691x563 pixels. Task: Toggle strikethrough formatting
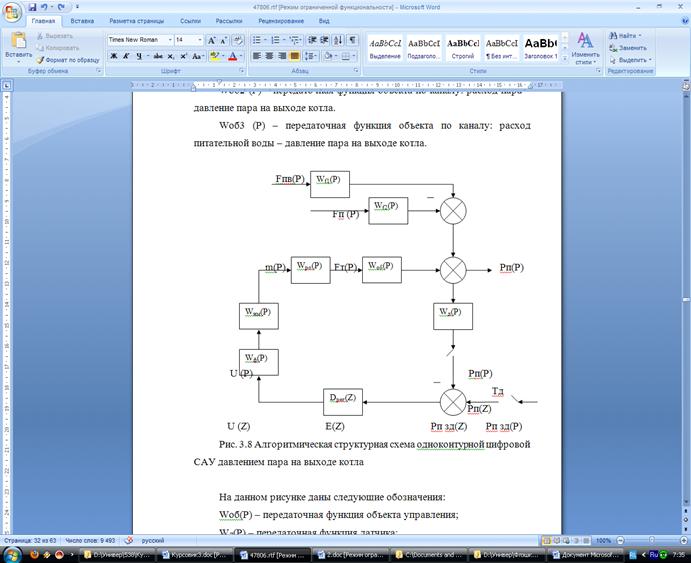(x=158, y=56)
